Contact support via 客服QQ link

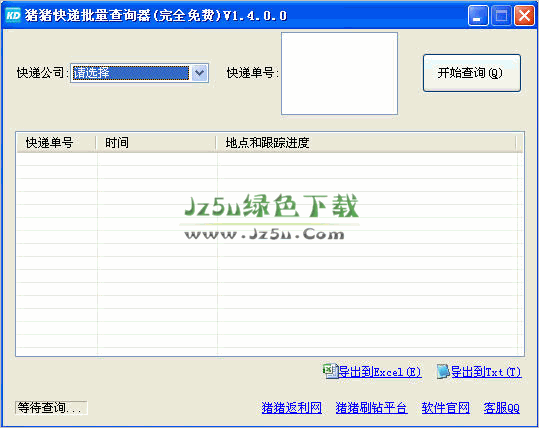pos(502,408)
